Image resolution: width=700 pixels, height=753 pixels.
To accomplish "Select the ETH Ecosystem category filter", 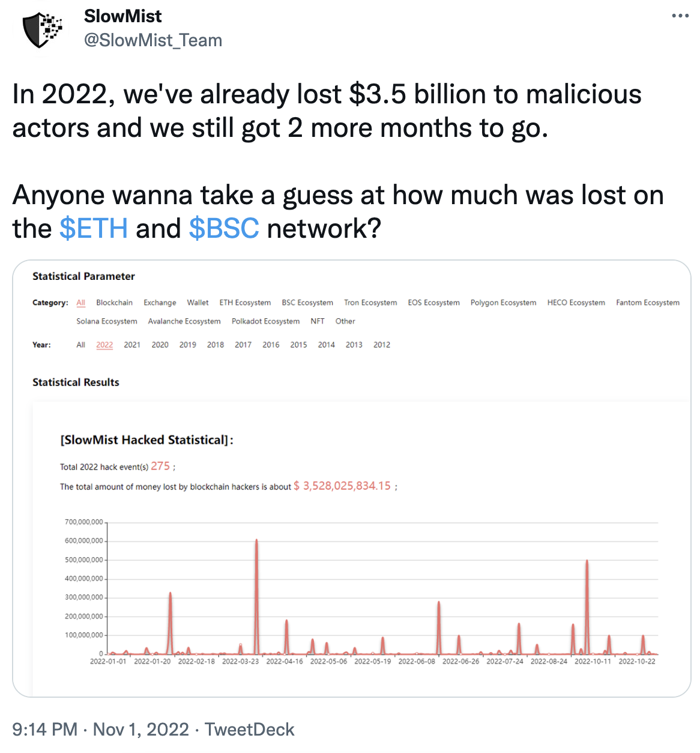I will 245,303.
